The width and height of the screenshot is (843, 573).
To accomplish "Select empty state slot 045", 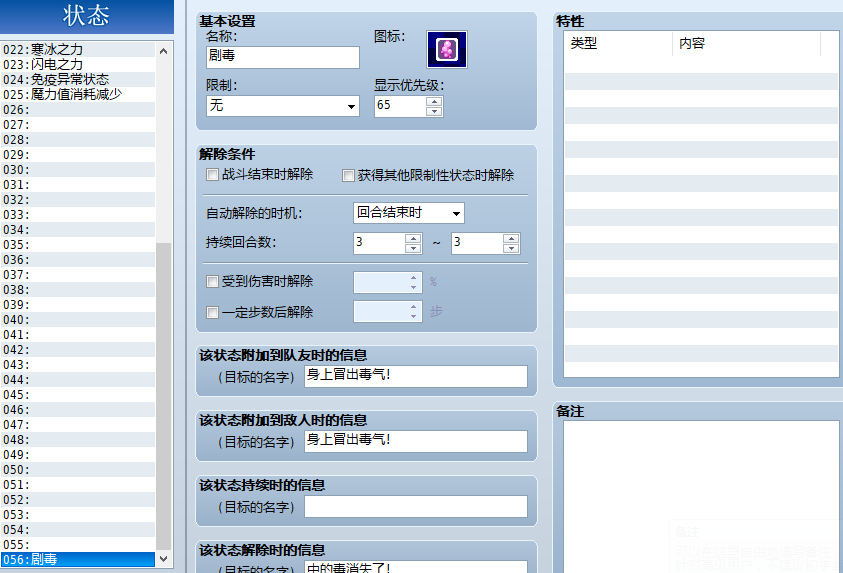I will 78,395.
